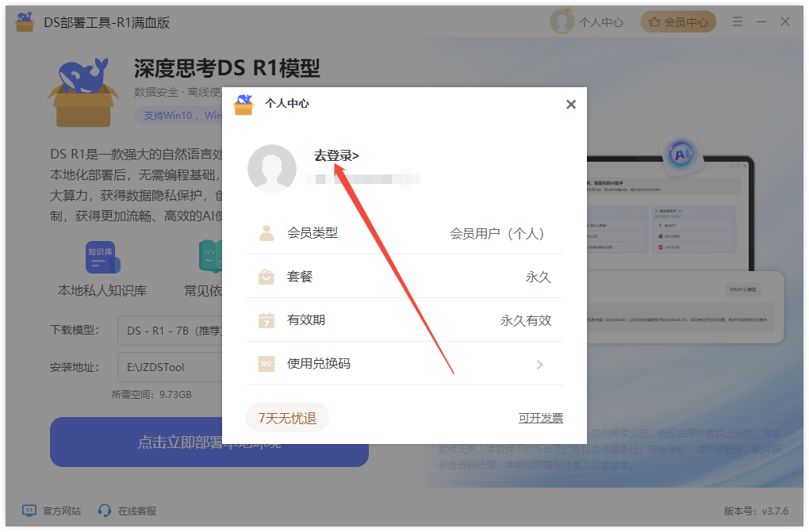This screenshot has height=532, width=809.
Task: Click the laptop preview image
Action: click(671, 212)
